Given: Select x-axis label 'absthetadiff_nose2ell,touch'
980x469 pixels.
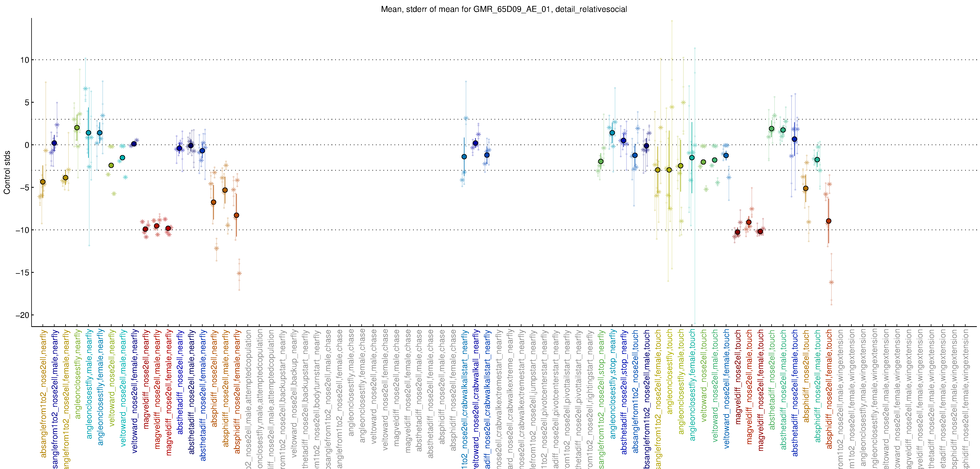Looking at the screenshot, I should tap(772, 380).
